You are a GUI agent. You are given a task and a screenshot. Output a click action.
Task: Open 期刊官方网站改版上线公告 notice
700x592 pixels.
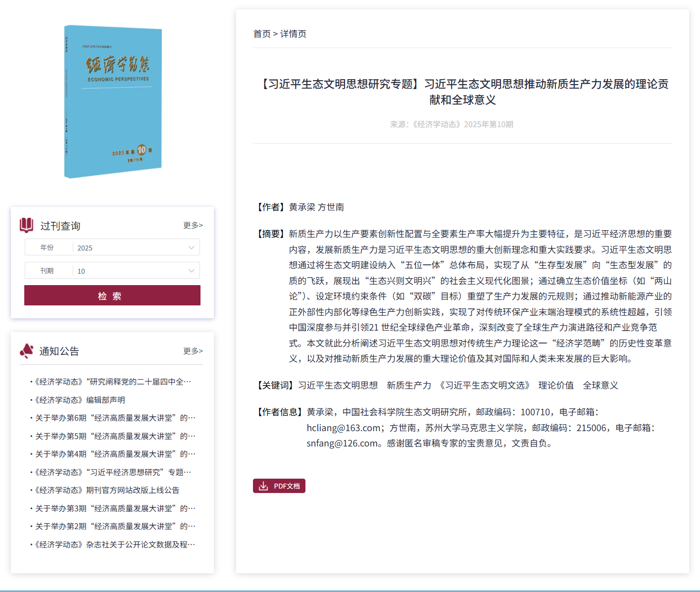[x=107, y=490]
